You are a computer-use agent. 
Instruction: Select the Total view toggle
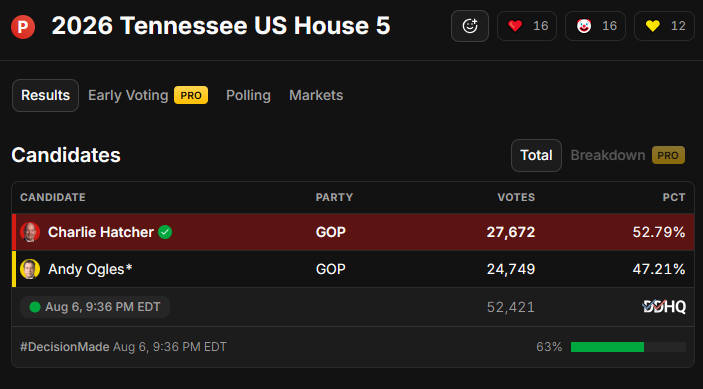(x=536, y=156)
